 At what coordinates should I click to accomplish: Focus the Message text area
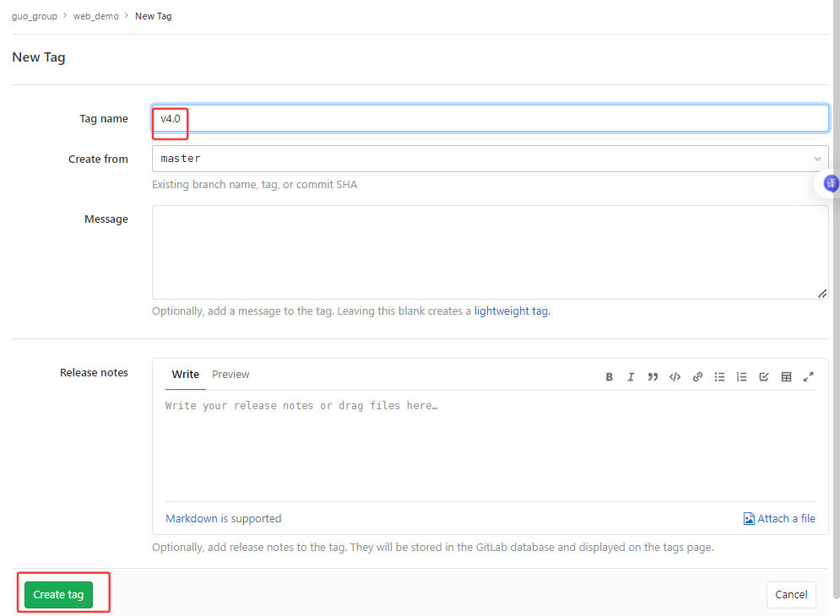(490, 252)
